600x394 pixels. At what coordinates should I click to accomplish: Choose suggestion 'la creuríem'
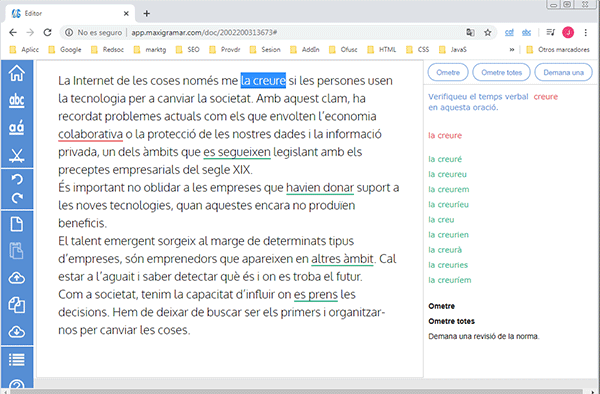[450, 280]
